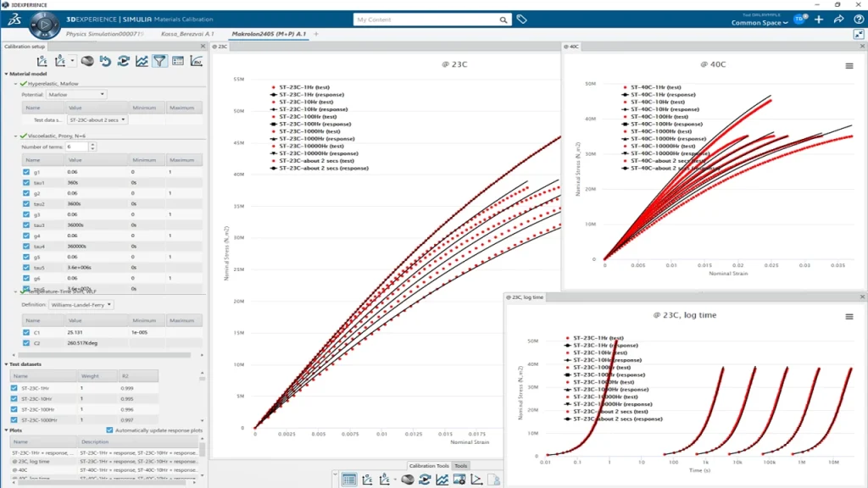This screenshot has width=868, height=488.
Task: Collapse the Test datasets section
Action: point(8,364)
